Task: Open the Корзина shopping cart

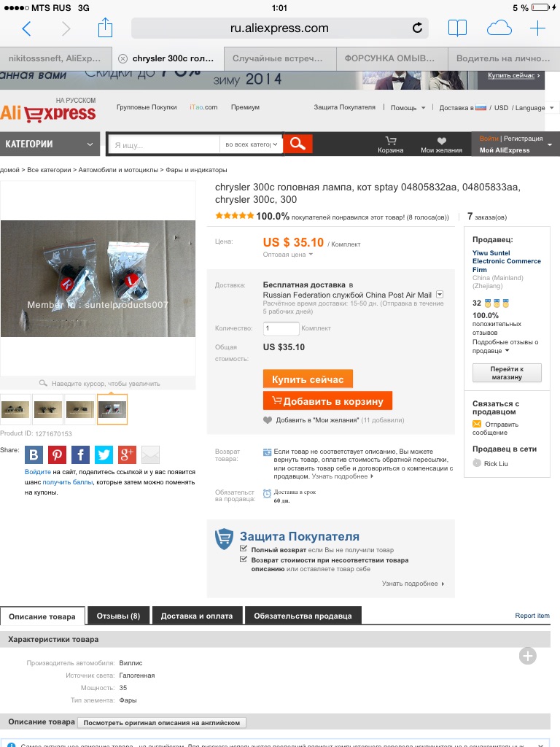Action: 391,144
